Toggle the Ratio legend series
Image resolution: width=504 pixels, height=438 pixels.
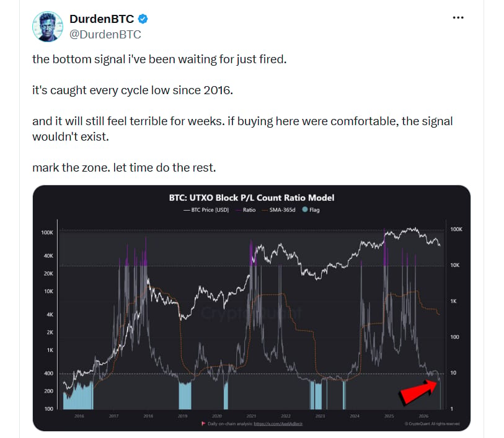coord(246,209)
